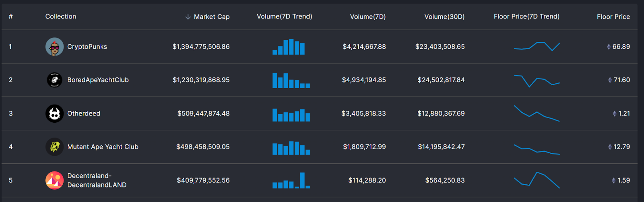Sort table by Floor Price column header

click(613, 17)
